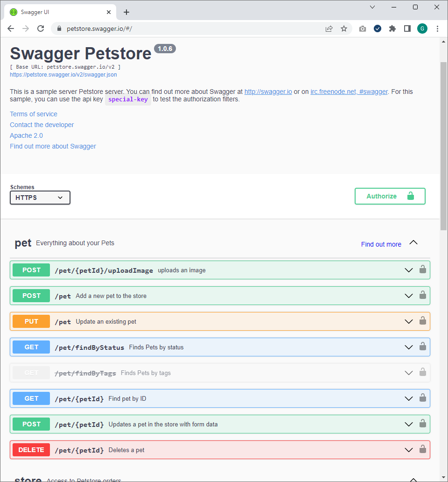Click the Authorize button
The image size is (448, 482).
pyautogui.click(x=390, y=196)
